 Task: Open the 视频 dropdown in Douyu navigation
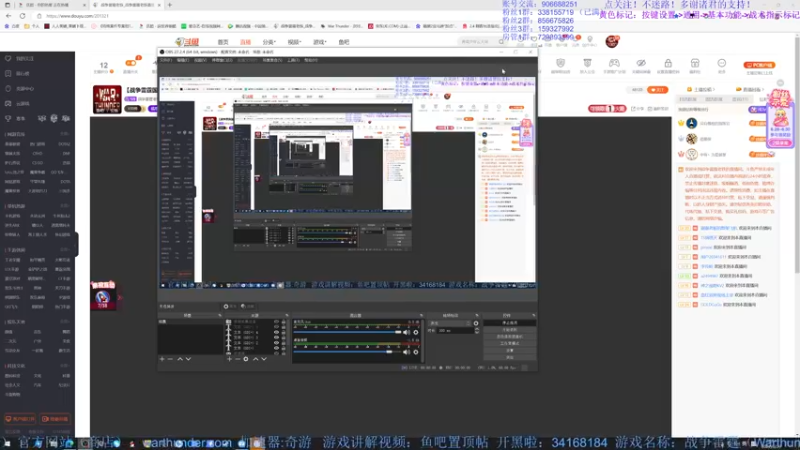(294, 42)
